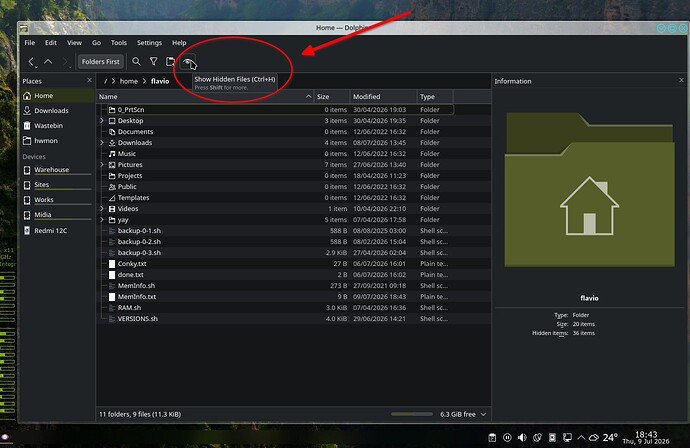690x448 pixels.
Task: Open the View menu
Action: [x=74, y=43]
